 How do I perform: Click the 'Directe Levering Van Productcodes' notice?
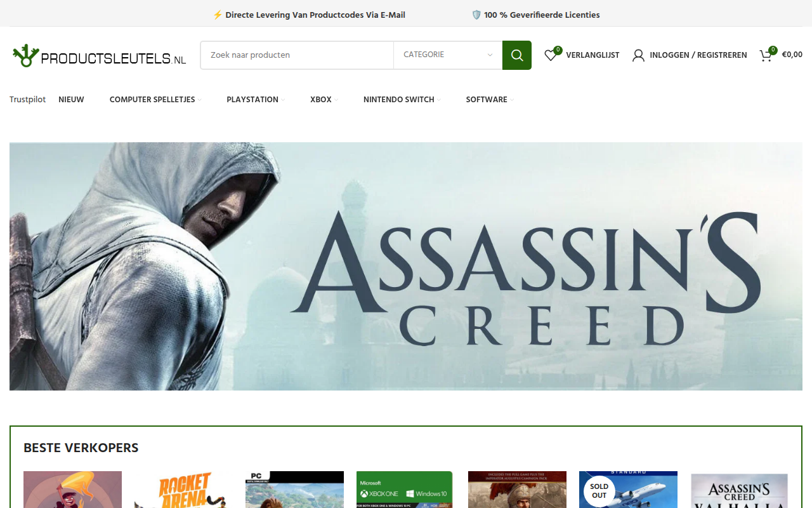coord(309,15)
